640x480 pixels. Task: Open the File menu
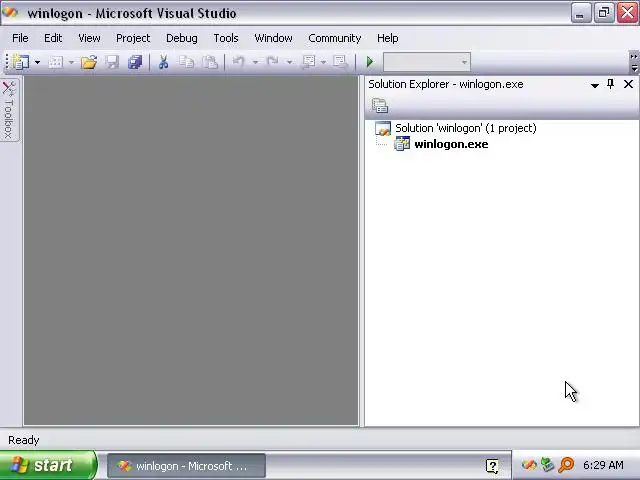[20, 38]
